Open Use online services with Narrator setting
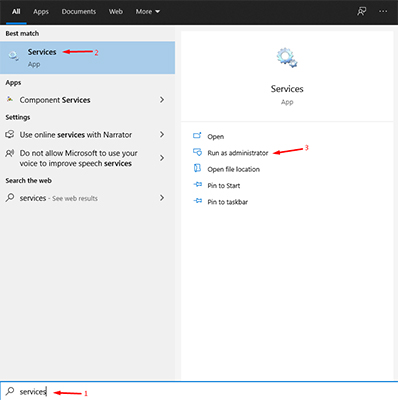Screen dimensions: 398x400 pyautogui.click(x=87, y=135)
